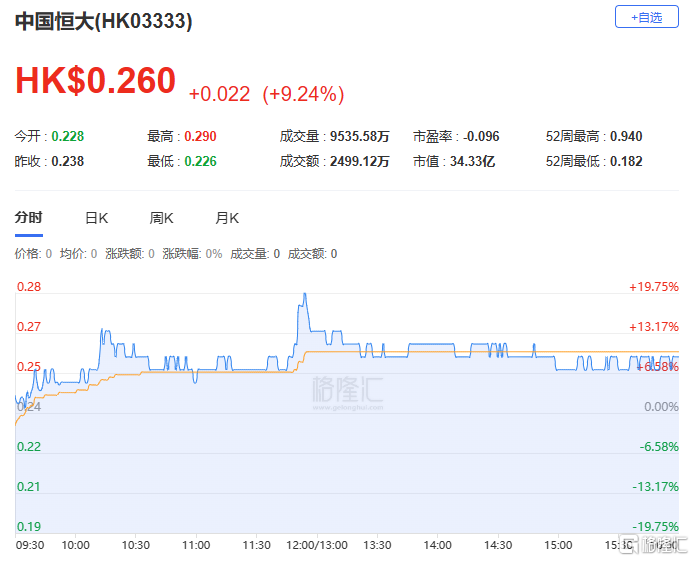Image resolution: width=694 pixels, height=561 pixels.
Task: Click the 市值 value 34.33亿
Action: pos(472,161)
